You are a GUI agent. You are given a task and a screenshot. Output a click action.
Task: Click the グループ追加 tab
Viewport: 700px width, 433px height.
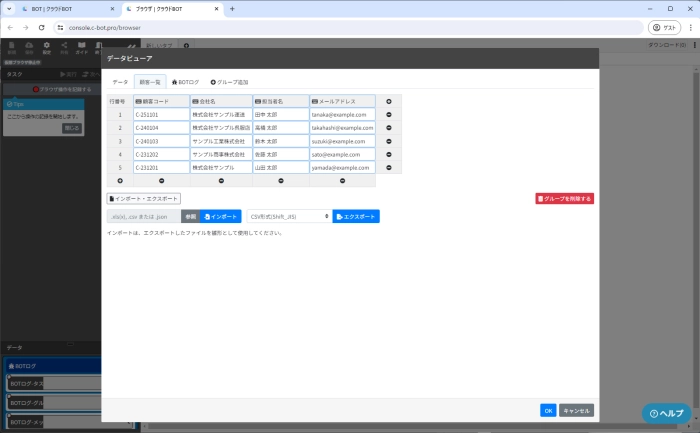(229, 82)
